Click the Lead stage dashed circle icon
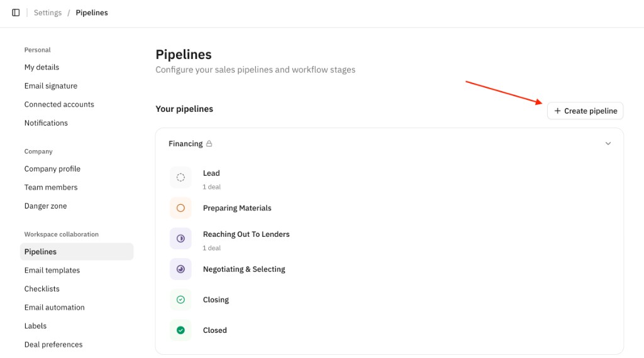Image resolution: width=644 pixels, height=358 pixels. (x=180, y=178)
